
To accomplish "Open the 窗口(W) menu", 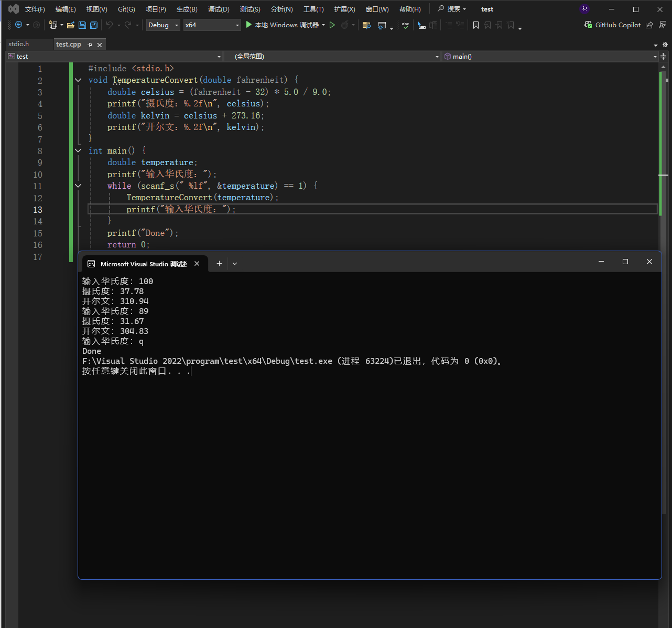I will pos(377,9).
